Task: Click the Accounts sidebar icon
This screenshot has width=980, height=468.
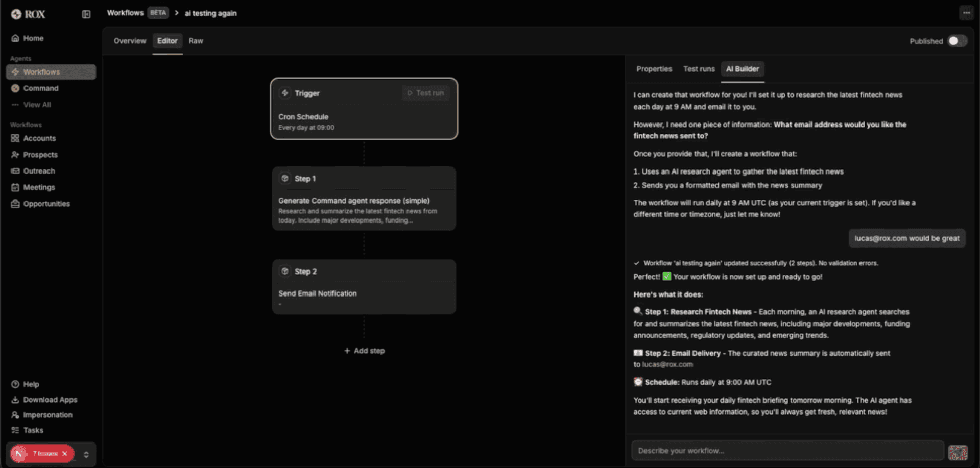Action: [x=15, y=138]
